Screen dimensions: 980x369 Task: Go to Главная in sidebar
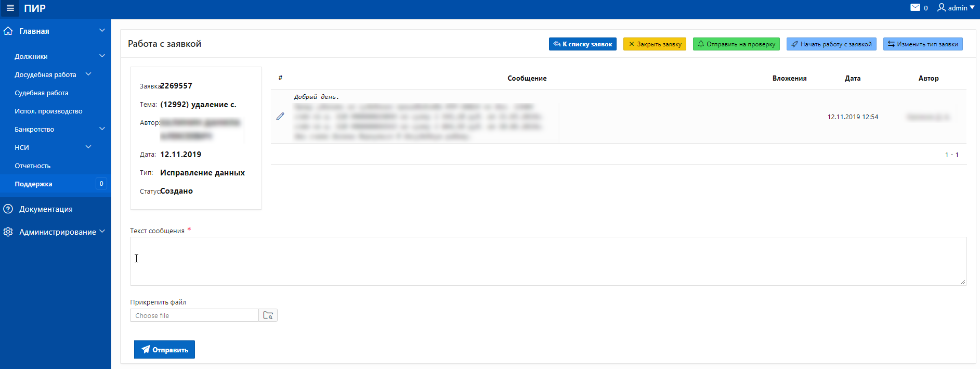point(34,31)
